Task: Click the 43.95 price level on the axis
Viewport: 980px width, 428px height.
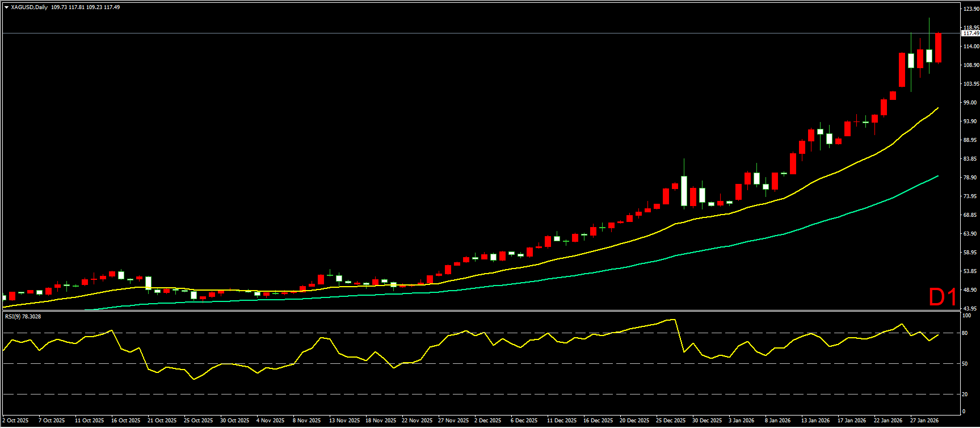Action: point(971,308)
